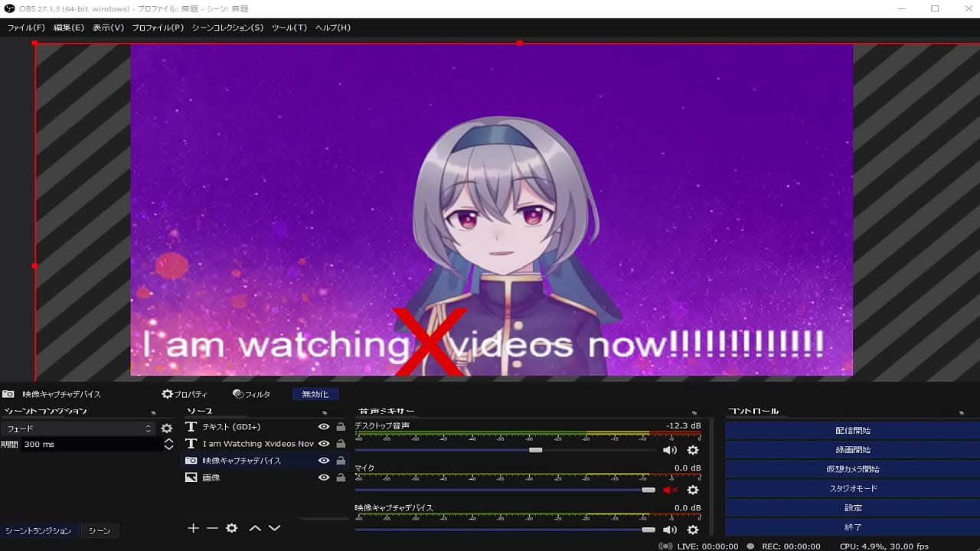Unmute the muted mic speaker icon
Screen dimensions: 980x551
670,490
